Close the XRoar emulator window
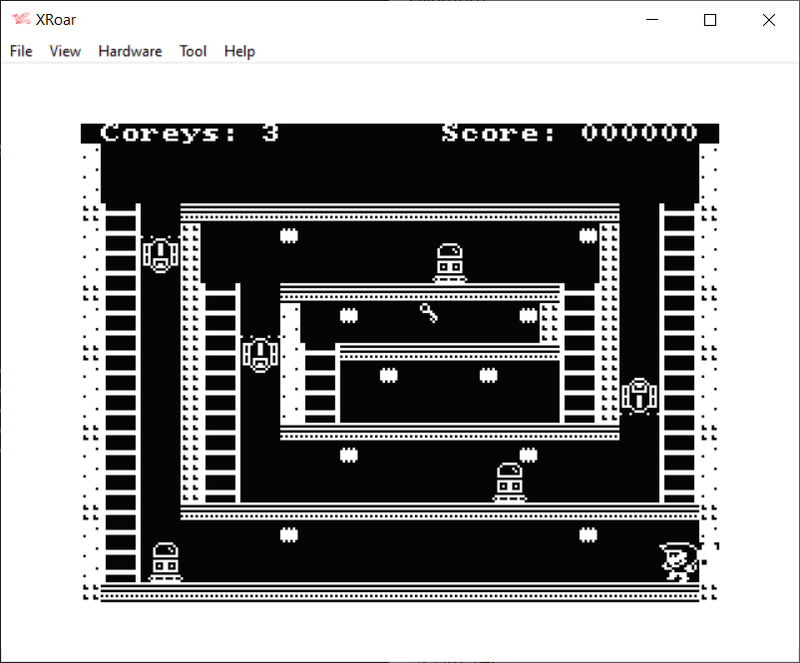The width and height of the screenshot is (800, 663). point(768,20)
